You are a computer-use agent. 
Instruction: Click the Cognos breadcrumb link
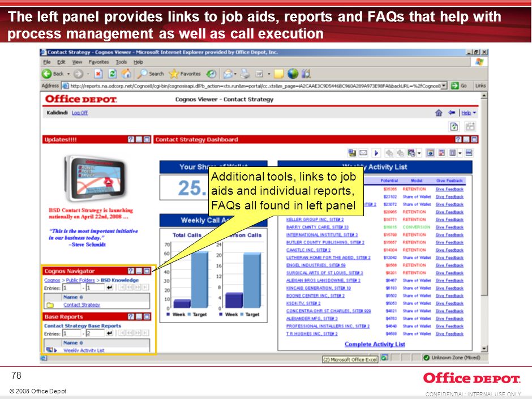point(52,280)
